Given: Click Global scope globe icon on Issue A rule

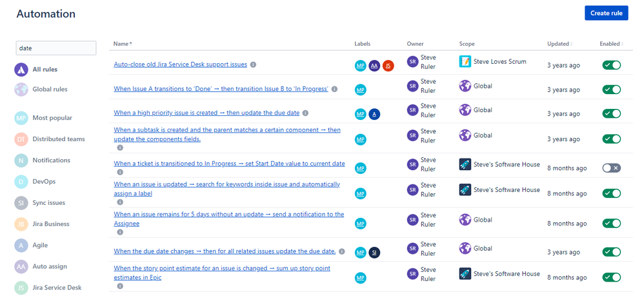Looking at the screenshot, I should coord(465,86).
